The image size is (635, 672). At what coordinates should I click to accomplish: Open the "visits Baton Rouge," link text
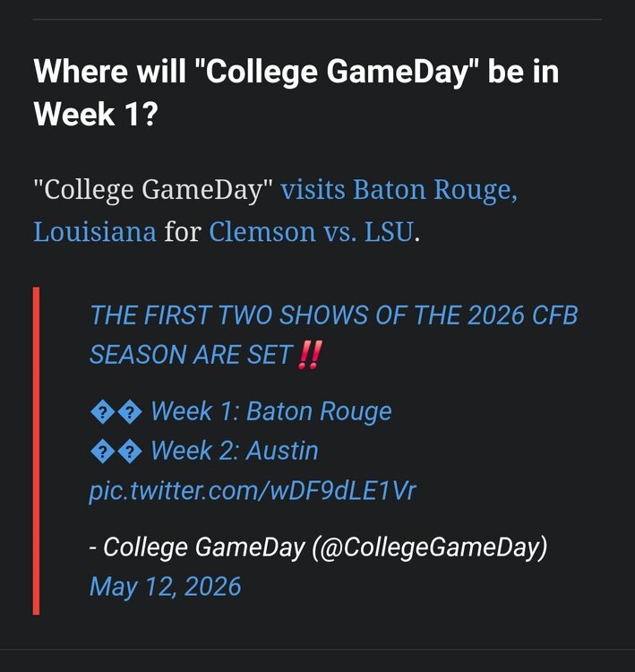[x=399, y=189]
